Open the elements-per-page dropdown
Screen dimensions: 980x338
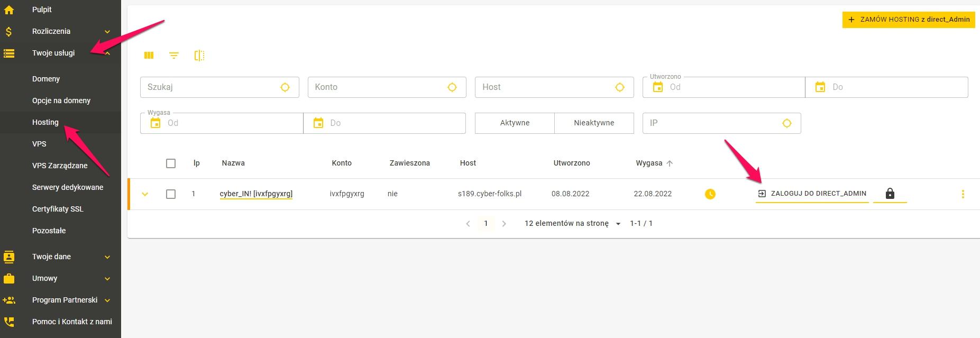(x=572, y=224)
